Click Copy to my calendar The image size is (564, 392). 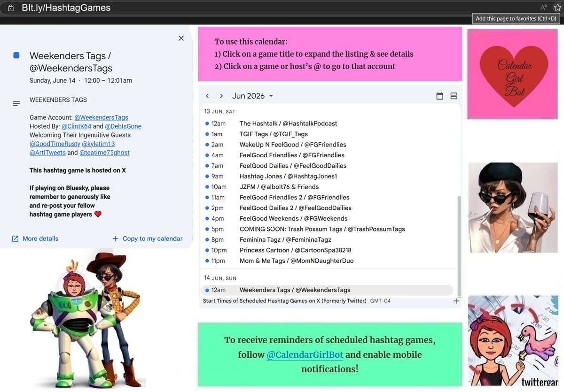[x=148, y=238]
